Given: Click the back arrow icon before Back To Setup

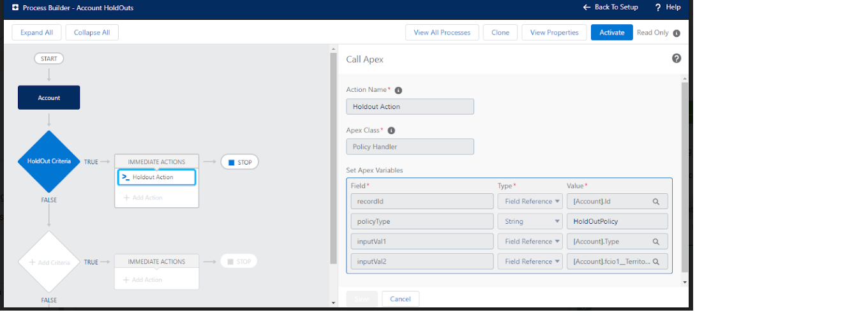Looking at the screenshot, I should click(x=587, y=7).
